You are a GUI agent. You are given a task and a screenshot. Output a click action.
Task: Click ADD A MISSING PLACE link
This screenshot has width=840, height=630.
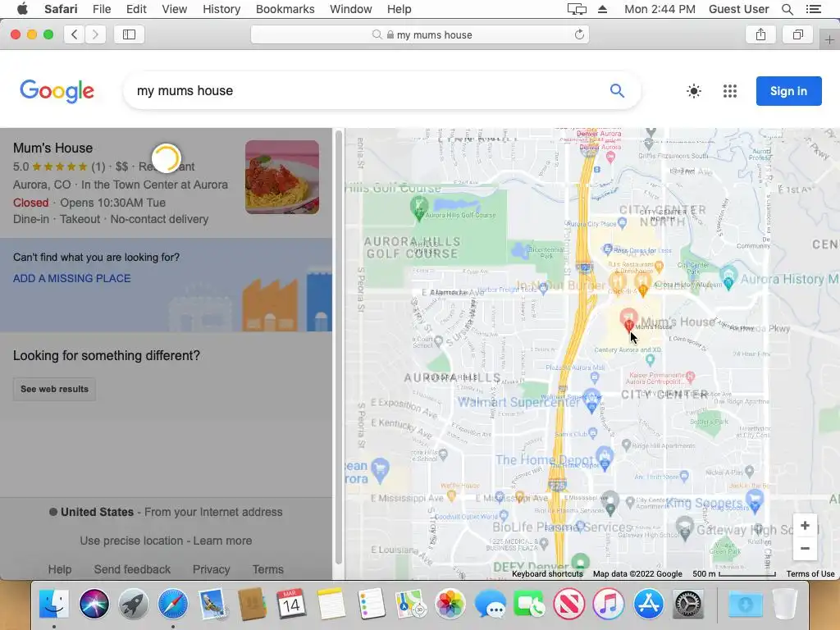click(x=72, y=278)
